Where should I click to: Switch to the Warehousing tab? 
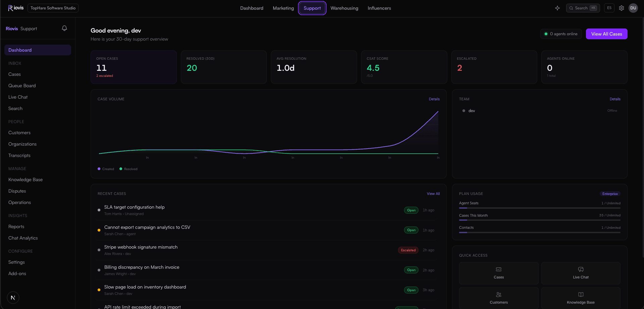[344, 8]
